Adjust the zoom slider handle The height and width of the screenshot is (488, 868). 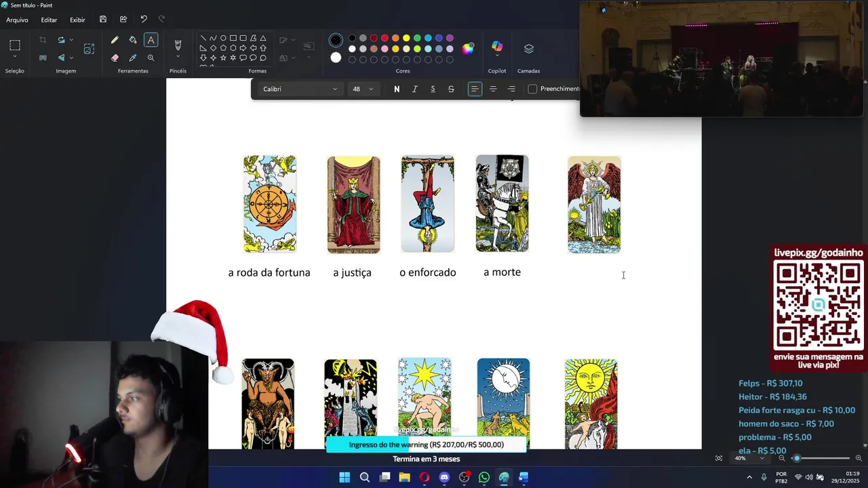pyautogui.click(x=797, y=458)
